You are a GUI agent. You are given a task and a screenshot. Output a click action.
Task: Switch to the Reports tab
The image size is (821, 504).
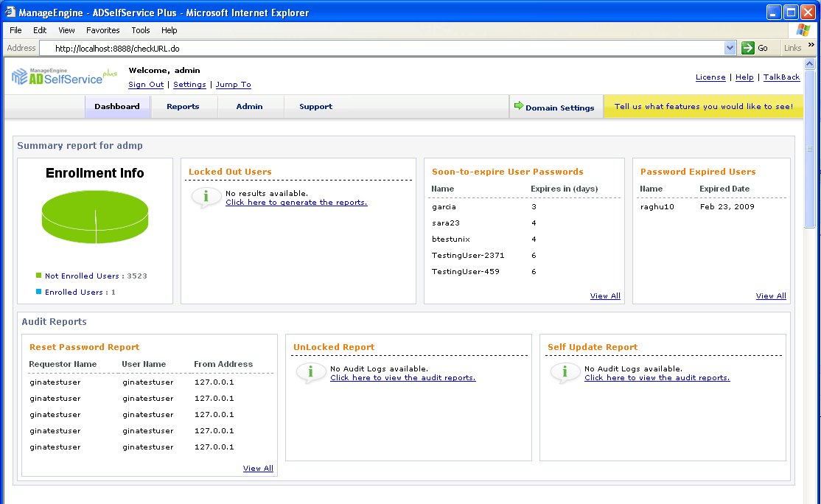click(x=183, y=107)
